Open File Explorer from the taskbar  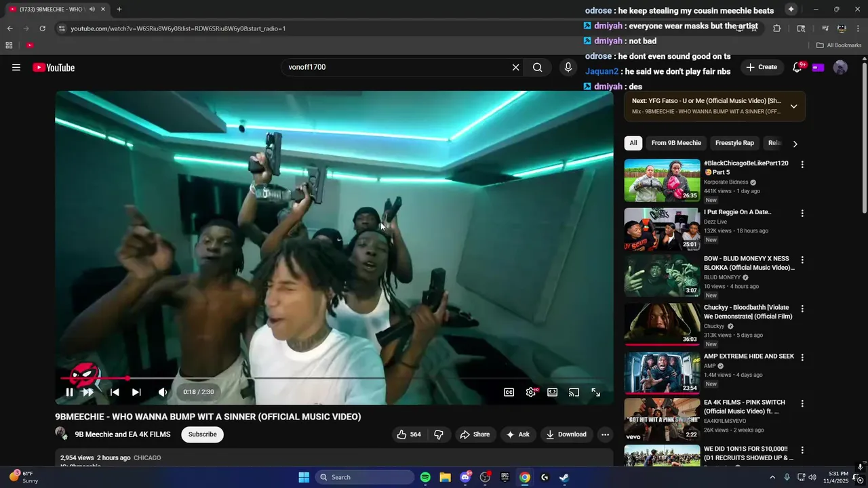click(x=445, y=477)
